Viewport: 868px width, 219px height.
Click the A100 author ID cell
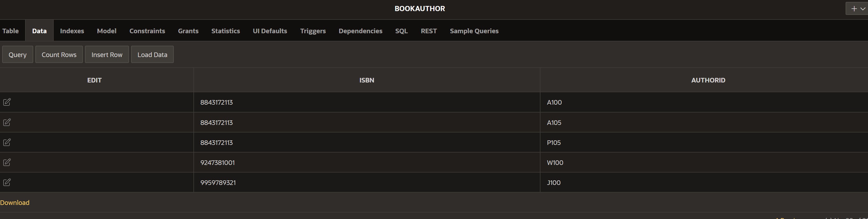704,102
